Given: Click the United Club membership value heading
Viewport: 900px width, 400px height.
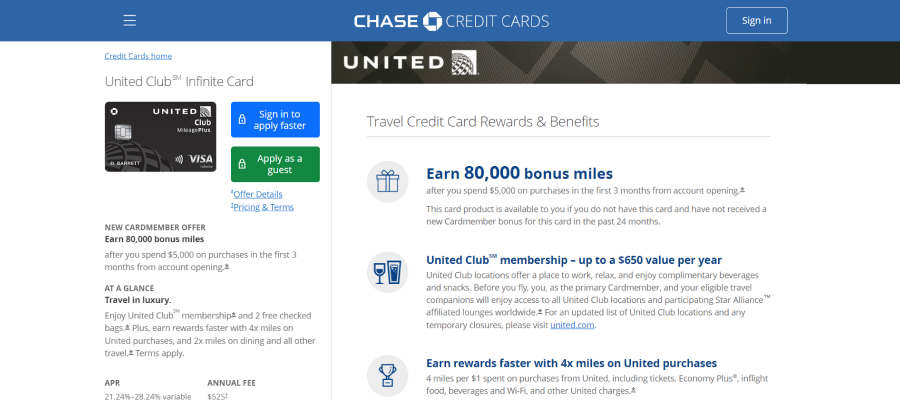Looking at the screenshot, I should [574, 259].
